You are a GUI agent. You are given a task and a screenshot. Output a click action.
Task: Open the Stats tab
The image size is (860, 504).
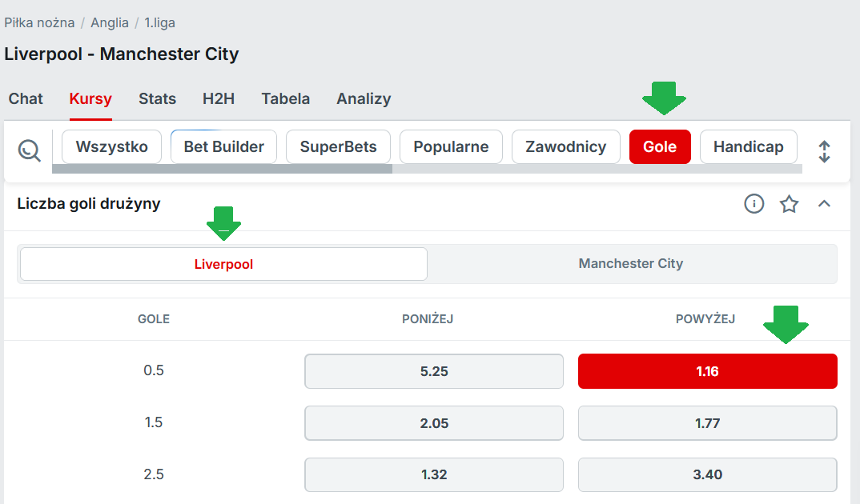pyautogui.click(x=157, y=99)
